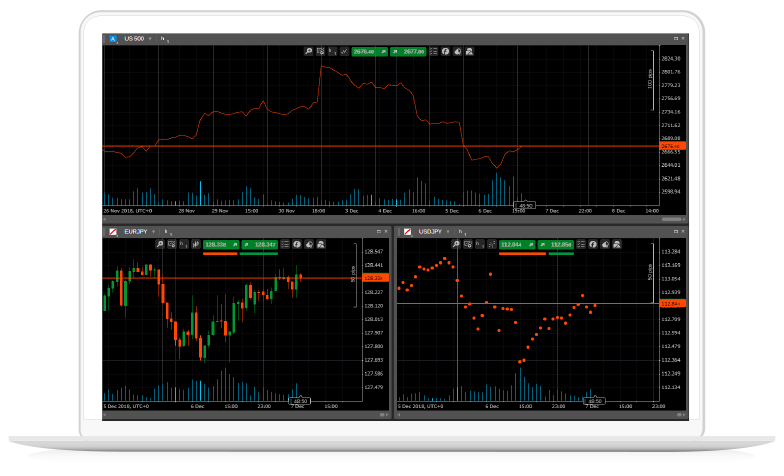Open the indicators f icon on EURJPY chart
Image resolution: width=784 pixels, height=476 pixels.
point(297,244)
